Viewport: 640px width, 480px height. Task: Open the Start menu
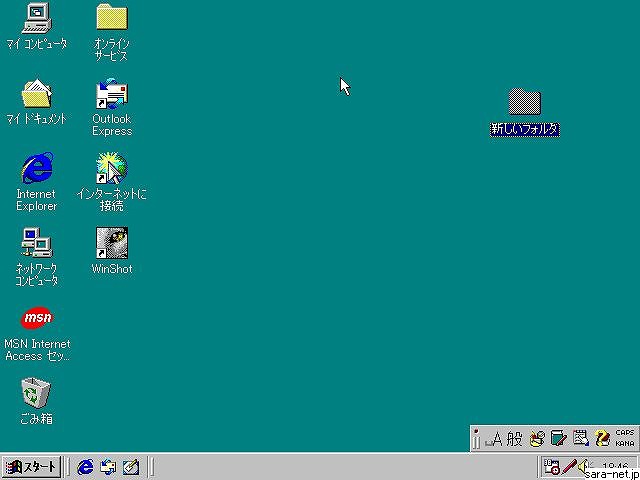coord(32,467)
